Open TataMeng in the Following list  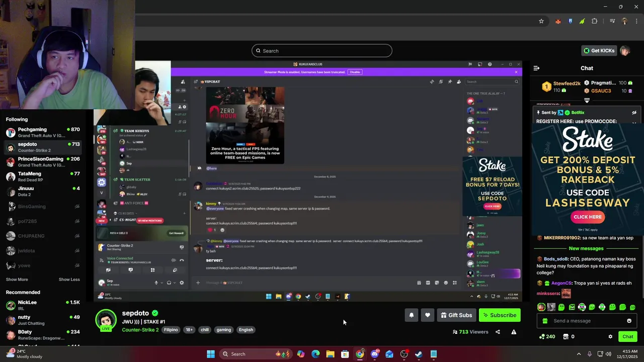click(x=43, y=176)
